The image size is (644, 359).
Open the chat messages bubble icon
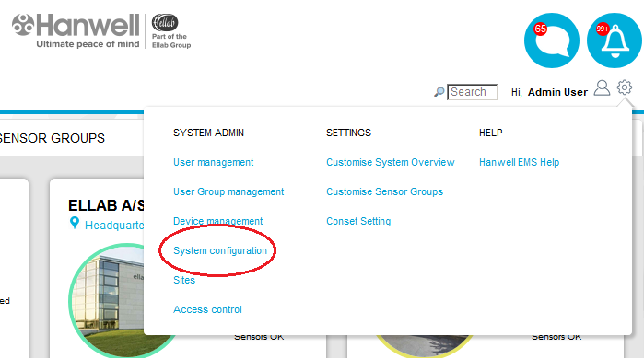552,41
